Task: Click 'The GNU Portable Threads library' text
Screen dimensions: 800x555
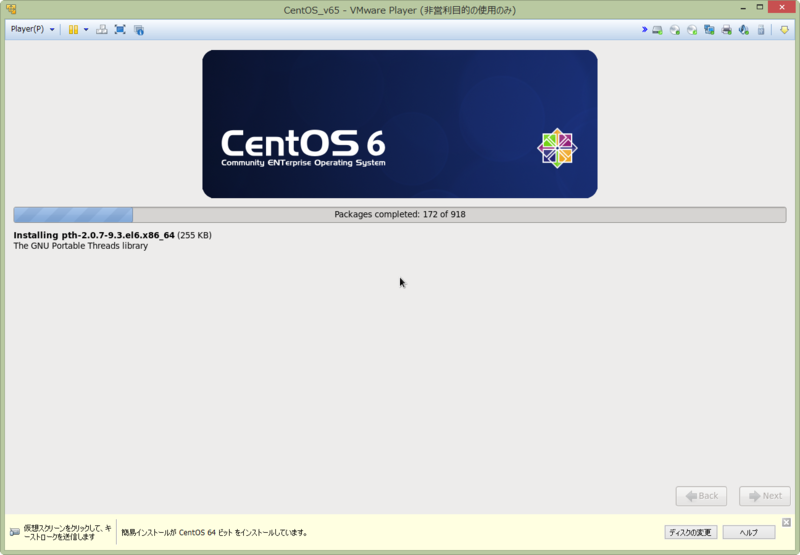Action: point(81,246)
